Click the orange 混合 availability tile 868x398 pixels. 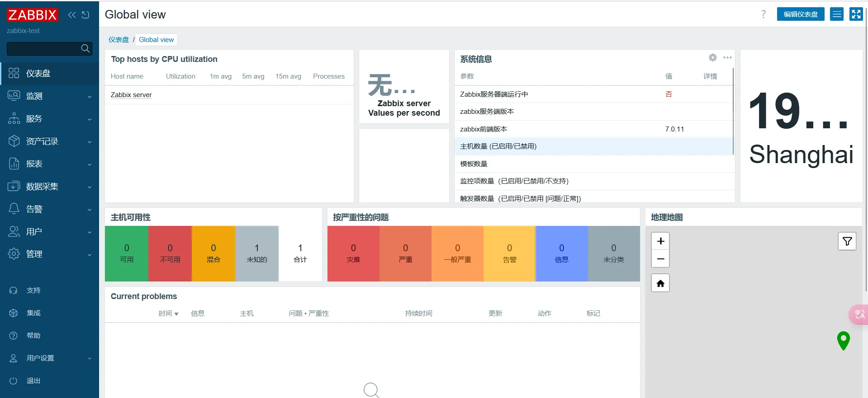click(213, 253)
